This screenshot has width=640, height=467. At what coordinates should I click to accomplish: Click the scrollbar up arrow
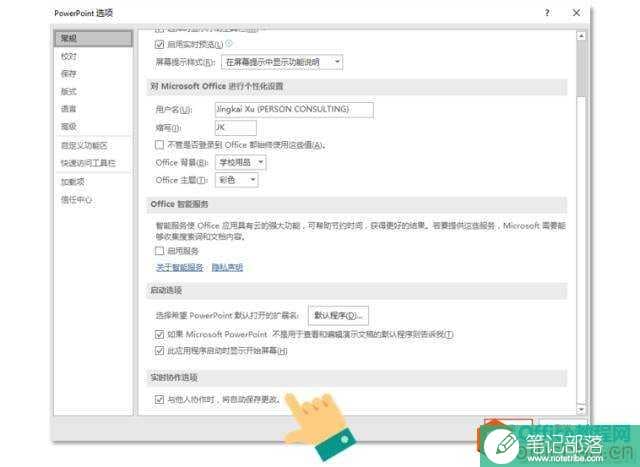click(581, 36)
